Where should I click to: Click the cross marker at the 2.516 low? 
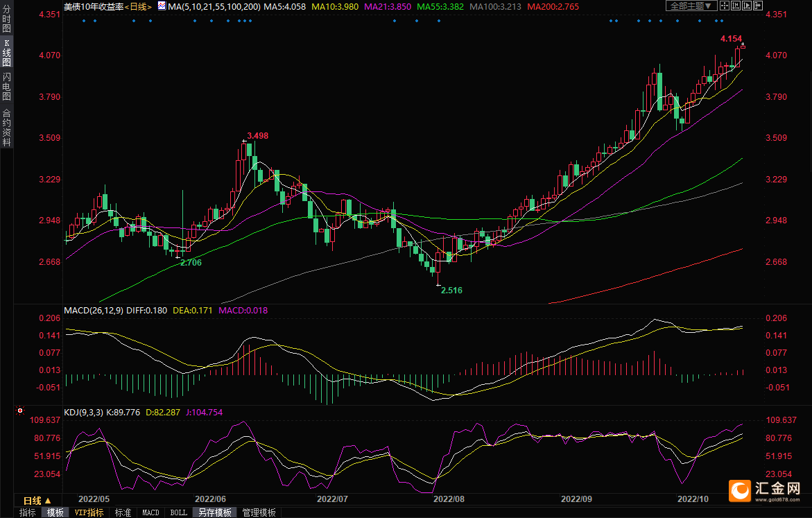coord(438,284)
